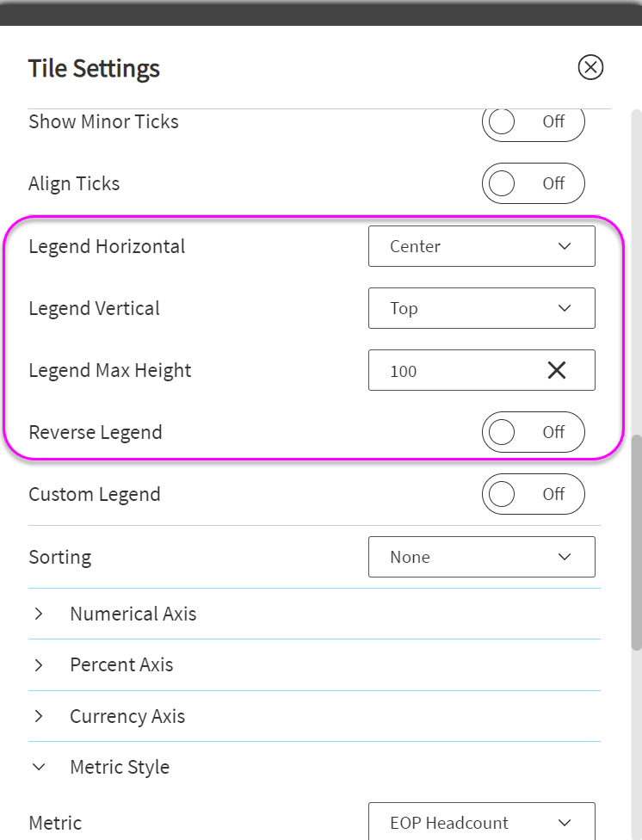The width and height of the screenshot is (642, 840).
Task: Click the Metric Style chevron icon
Action: coord(39,767)
